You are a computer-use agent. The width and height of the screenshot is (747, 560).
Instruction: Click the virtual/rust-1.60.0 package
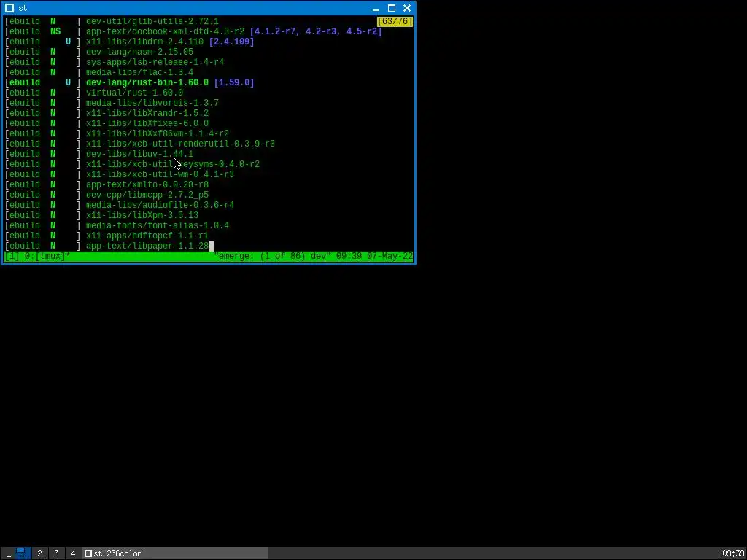134,93
